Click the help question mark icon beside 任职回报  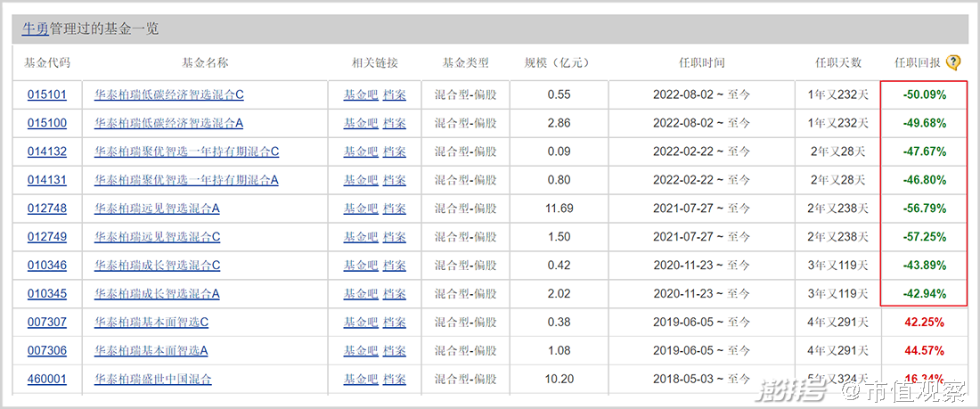tap(952, 61)
